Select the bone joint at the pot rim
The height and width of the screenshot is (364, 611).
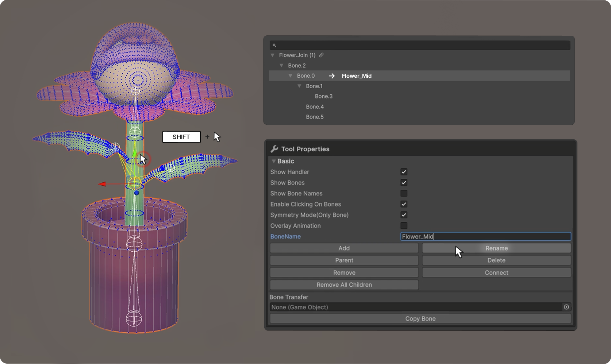[134, 244]
